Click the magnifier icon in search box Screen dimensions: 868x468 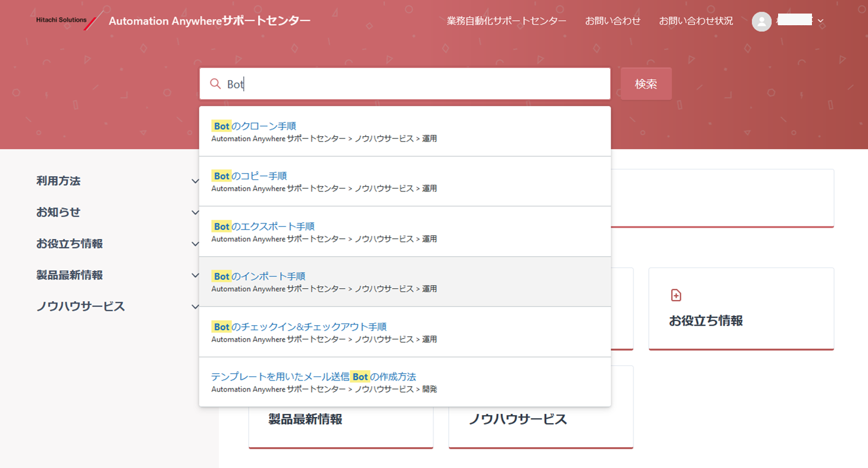tap(215, 84)
